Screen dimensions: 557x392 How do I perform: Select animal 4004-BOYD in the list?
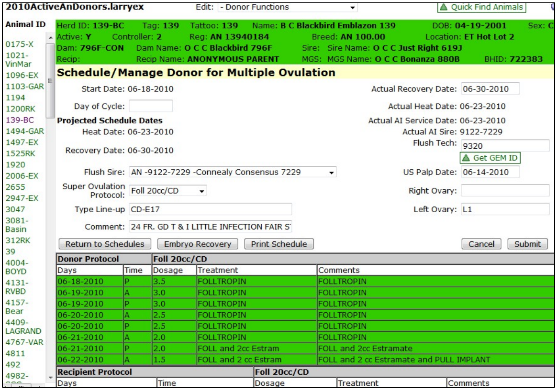tap(16, 267)
